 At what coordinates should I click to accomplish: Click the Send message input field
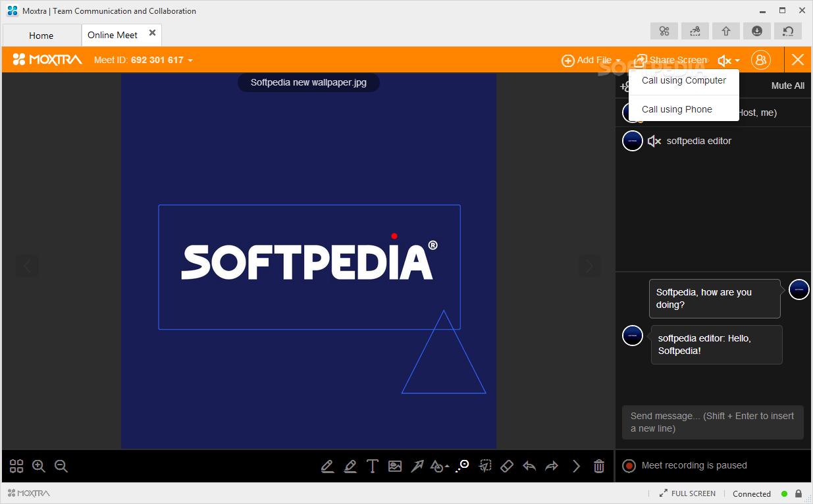pos(713,422)
